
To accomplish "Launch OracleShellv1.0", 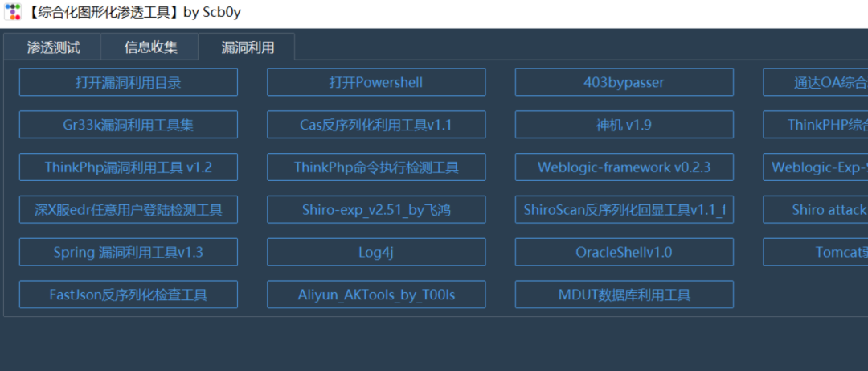I will (x=624, y=253).
